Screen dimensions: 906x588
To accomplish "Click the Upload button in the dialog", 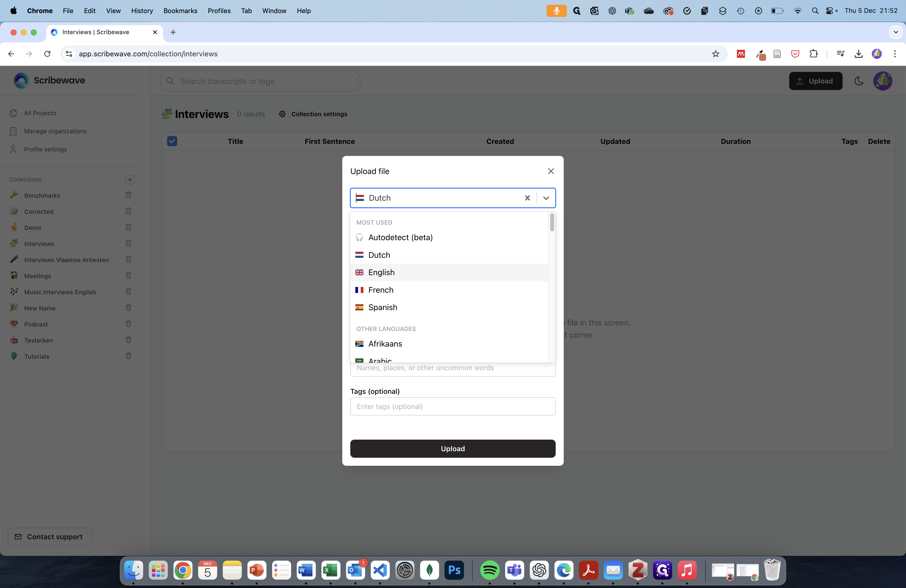I will (x=452, y=449).
